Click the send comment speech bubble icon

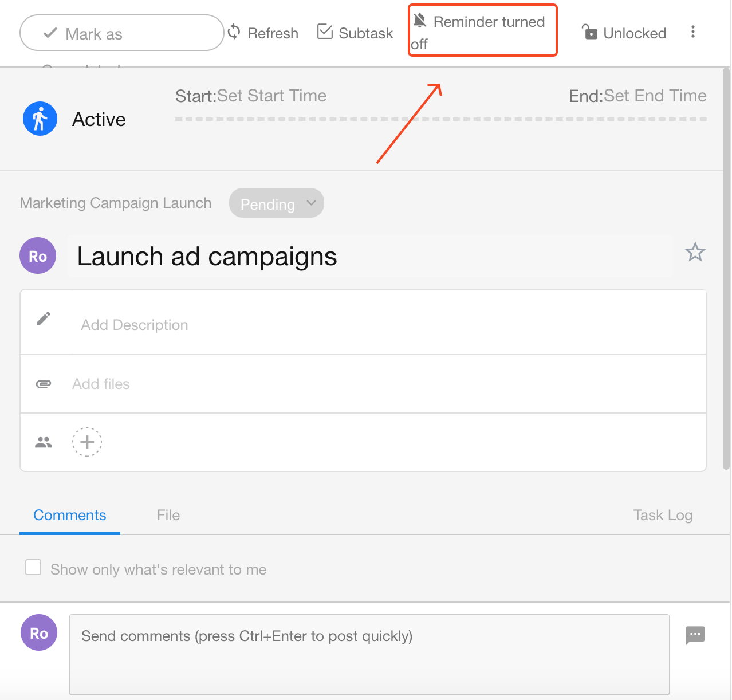point(695,635)
